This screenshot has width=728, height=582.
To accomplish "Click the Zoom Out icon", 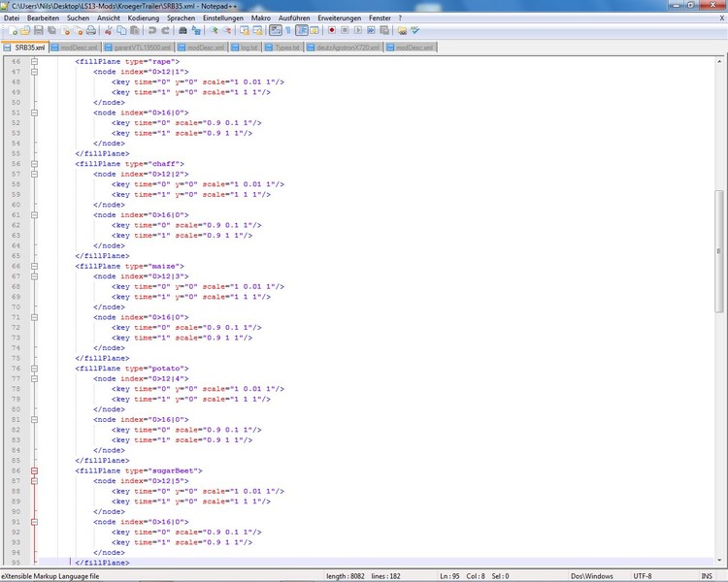I will [x=227, y=31].
